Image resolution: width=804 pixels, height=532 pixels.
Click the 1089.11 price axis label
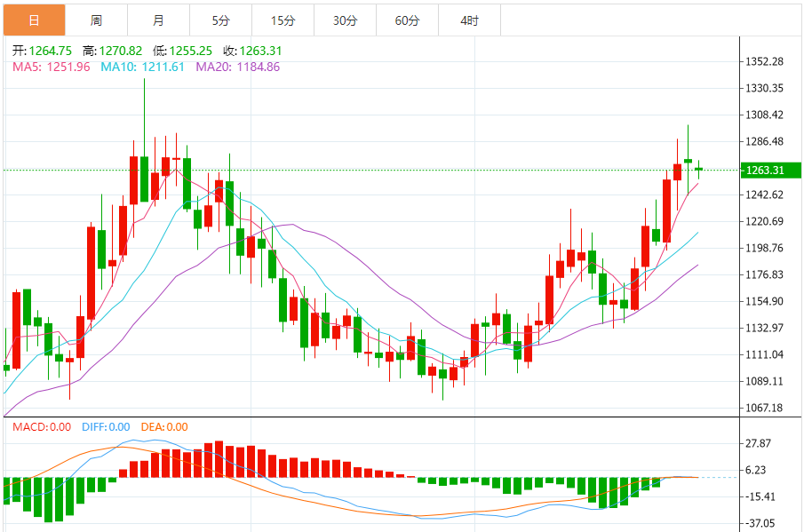coord(764,381)
